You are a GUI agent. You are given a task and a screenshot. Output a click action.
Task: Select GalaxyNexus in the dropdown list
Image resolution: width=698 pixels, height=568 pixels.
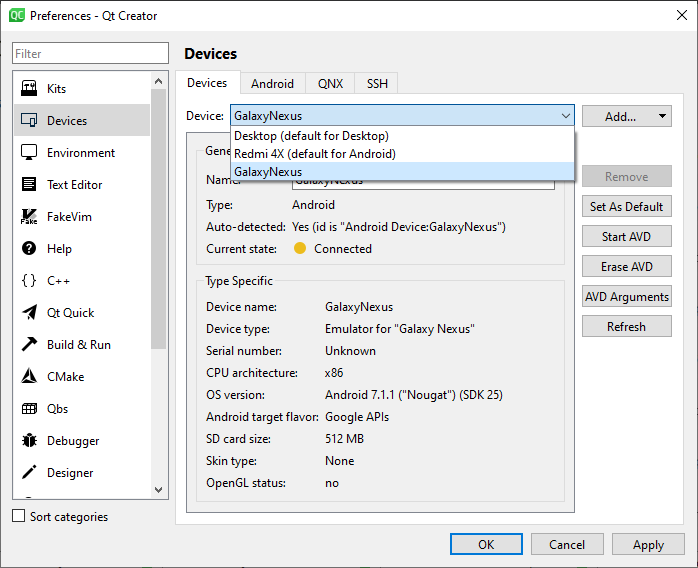[402, 171]
